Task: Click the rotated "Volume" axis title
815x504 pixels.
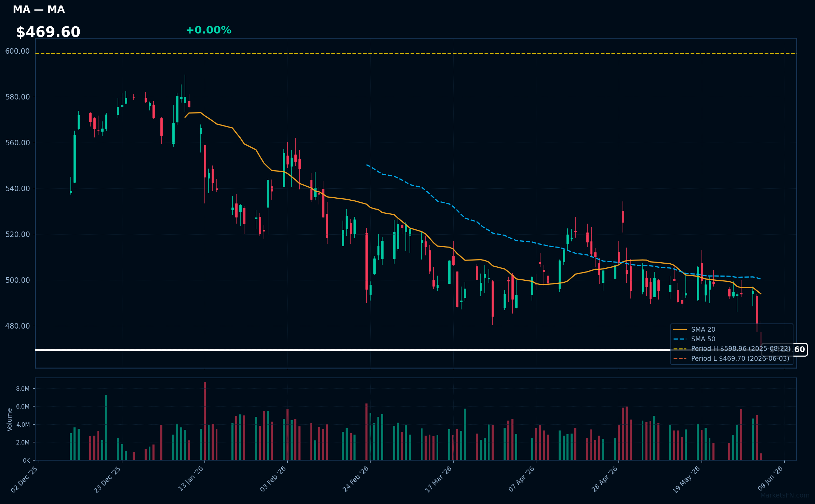Action: [x=10, y=420]
